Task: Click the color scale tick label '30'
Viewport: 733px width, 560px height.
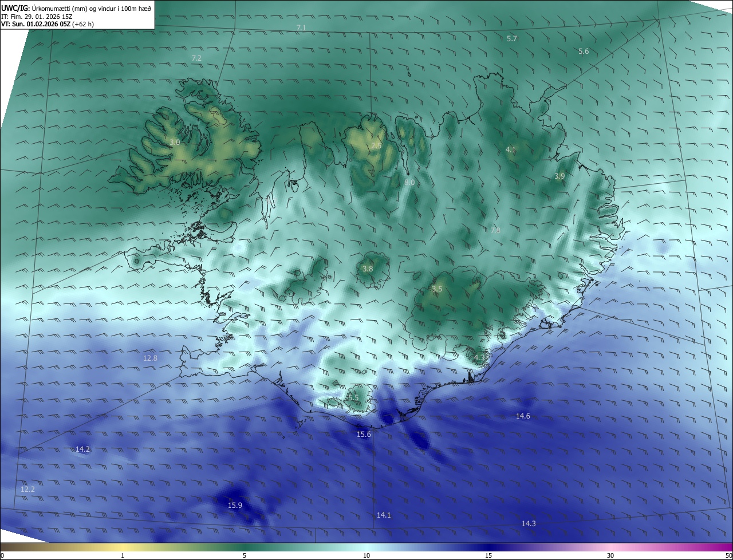Action: point(610,555)
